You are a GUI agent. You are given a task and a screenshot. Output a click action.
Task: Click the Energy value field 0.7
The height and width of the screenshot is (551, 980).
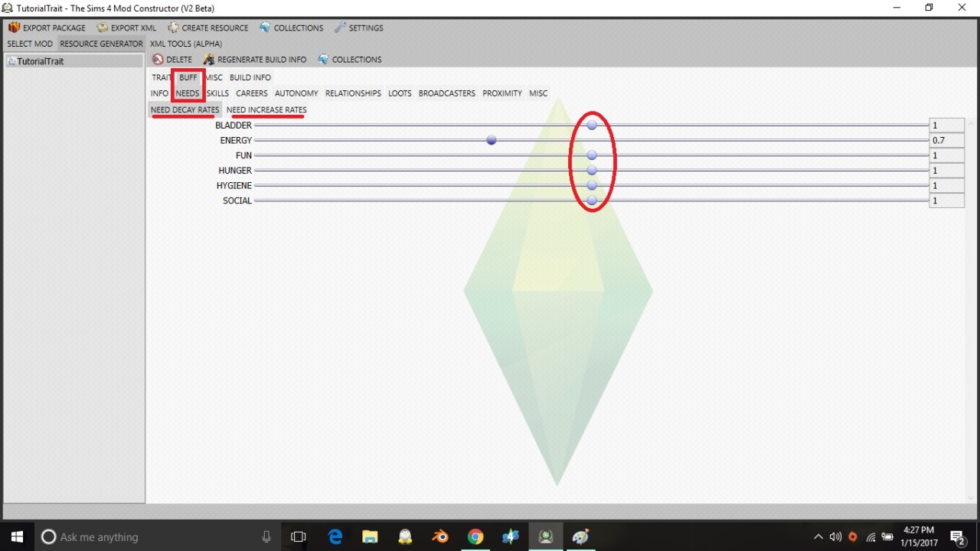(946, 140)
